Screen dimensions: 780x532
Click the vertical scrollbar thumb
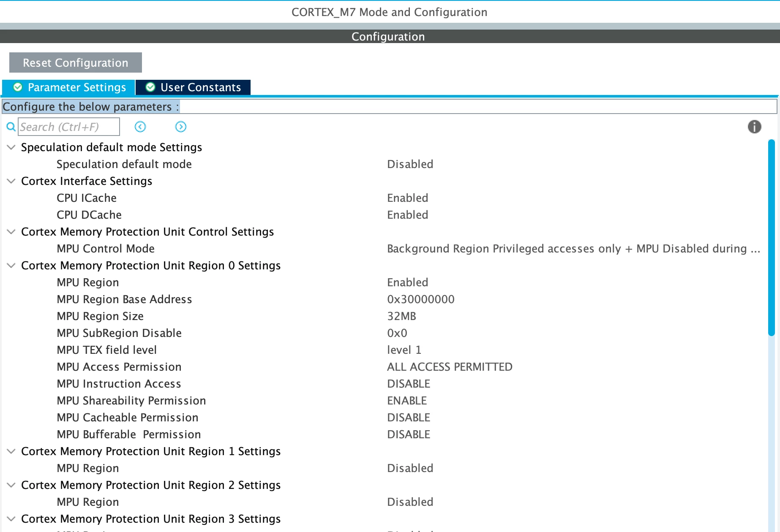(772, 237)
